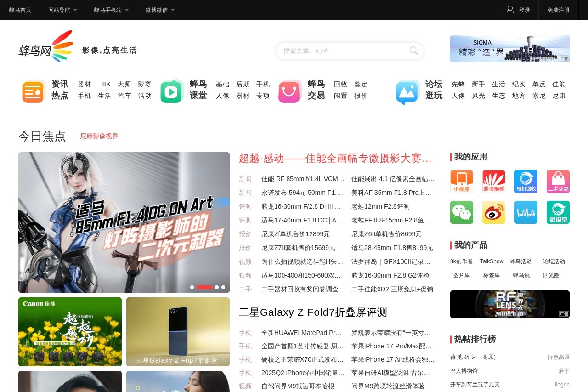Open 二手器材回收有奖问卷调查 article
Viewport: 588px width, 392px height.
click(x=300, y=289)
